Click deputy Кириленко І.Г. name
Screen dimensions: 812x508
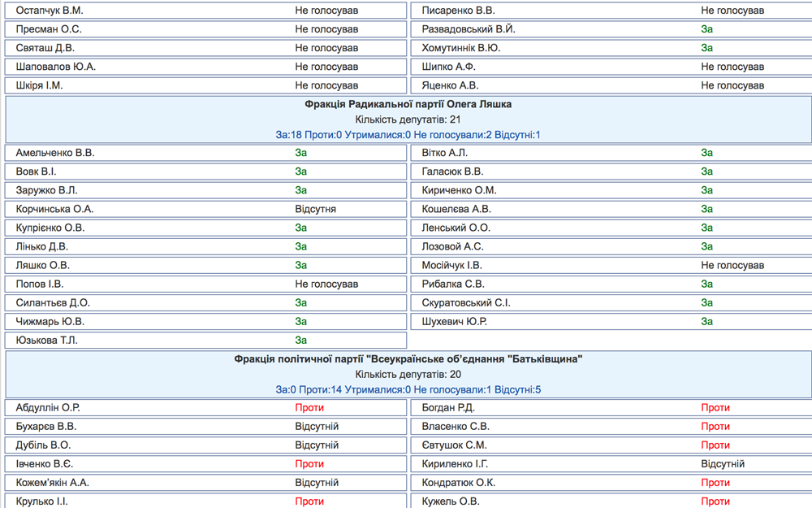click(455, 464)
